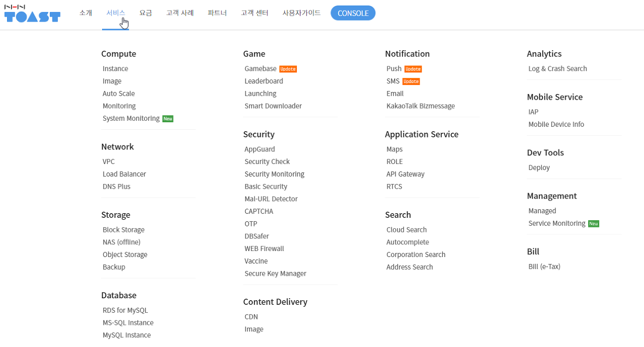Viewport: 644px width, 347px height.
Task: Open Service Monitoring under Management
Action: coord(557,224)
